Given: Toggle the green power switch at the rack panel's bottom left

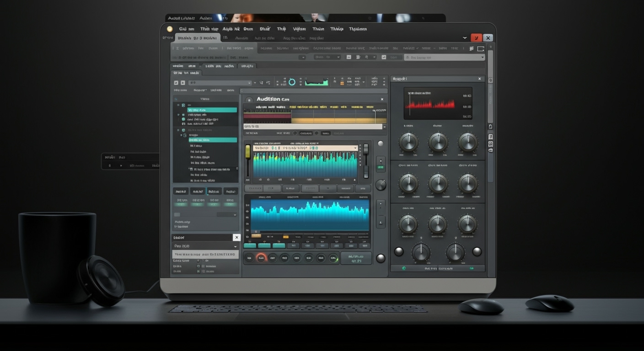Looking at the screenshot, I should (403, 268).
